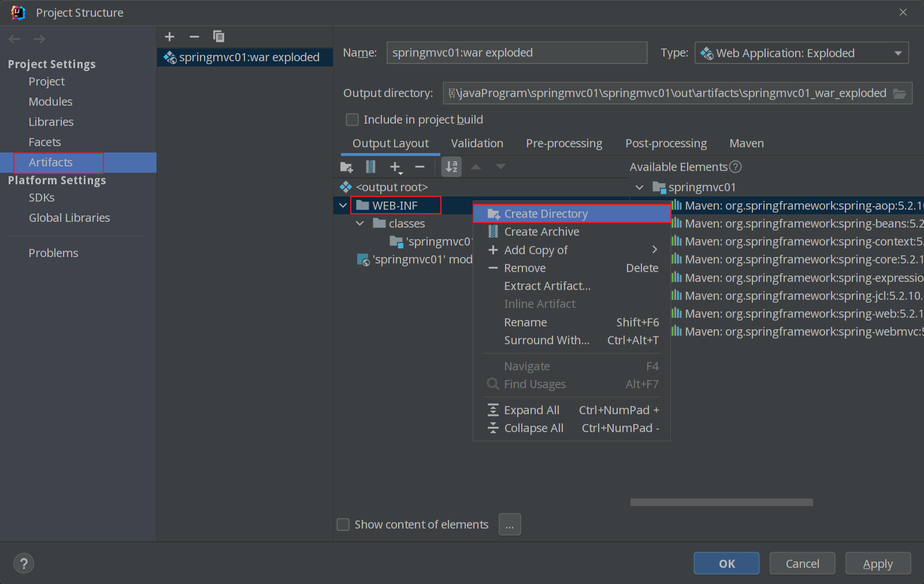Click the remove artifact minus icon
This screenshot has width=924, height=584.
194,36
